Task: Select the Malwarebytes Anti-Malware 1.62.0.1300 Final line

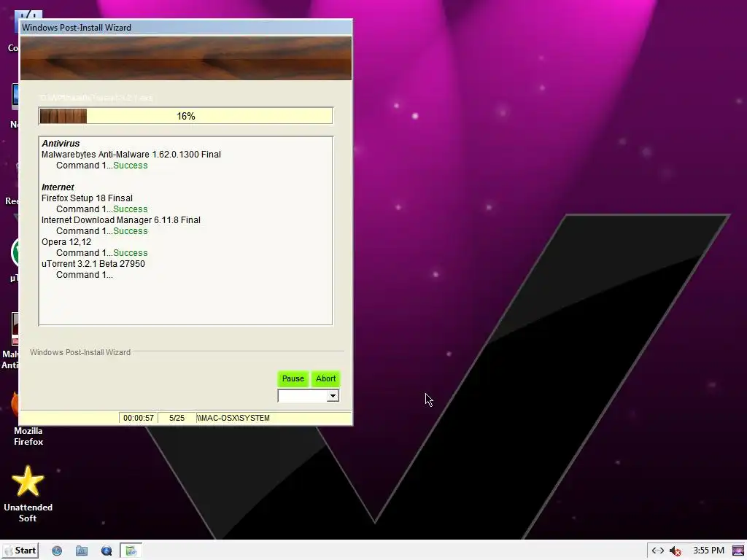Action: 131,155
